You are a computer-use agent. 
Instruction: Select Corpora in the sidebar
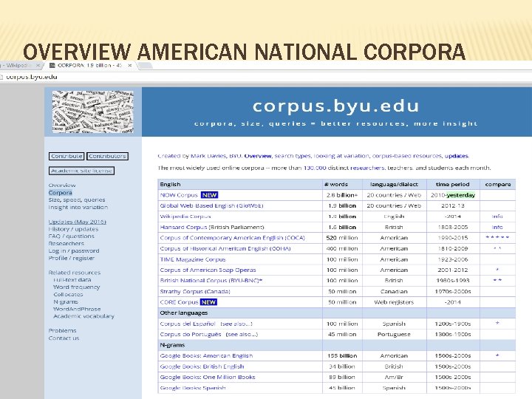click(61, 193)
